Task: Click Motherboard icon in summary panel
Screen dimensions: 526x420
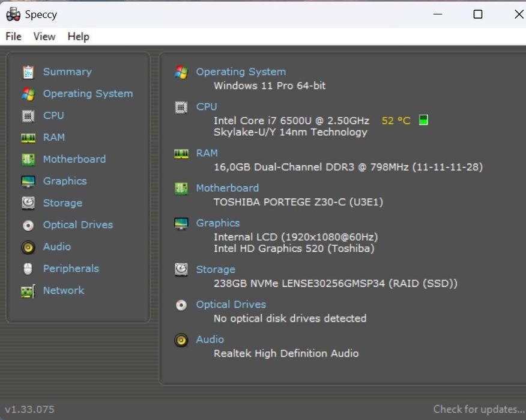Action: [181, 189]
